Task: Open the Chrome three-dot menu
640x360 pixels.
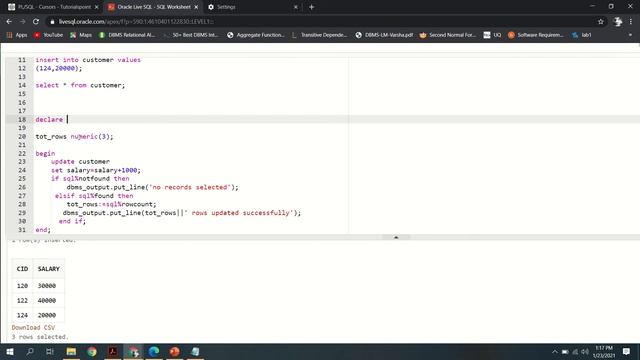Action: pos(631,22)
